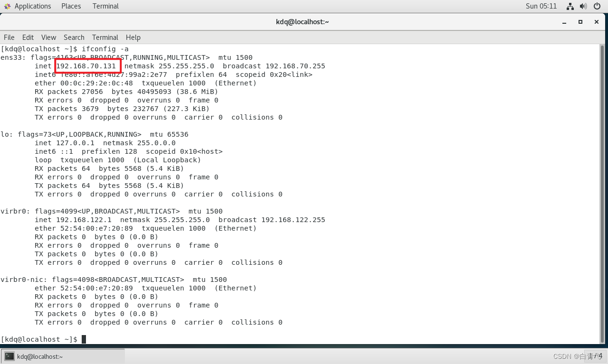
Task: Open the File menu
Action: click(9, 37)
